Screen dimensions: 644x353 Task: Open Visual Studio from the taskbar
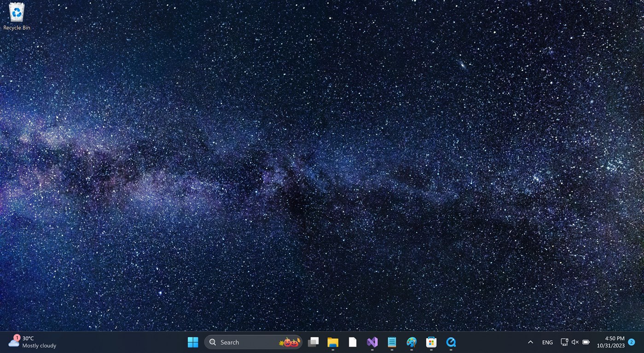(372, 342)
